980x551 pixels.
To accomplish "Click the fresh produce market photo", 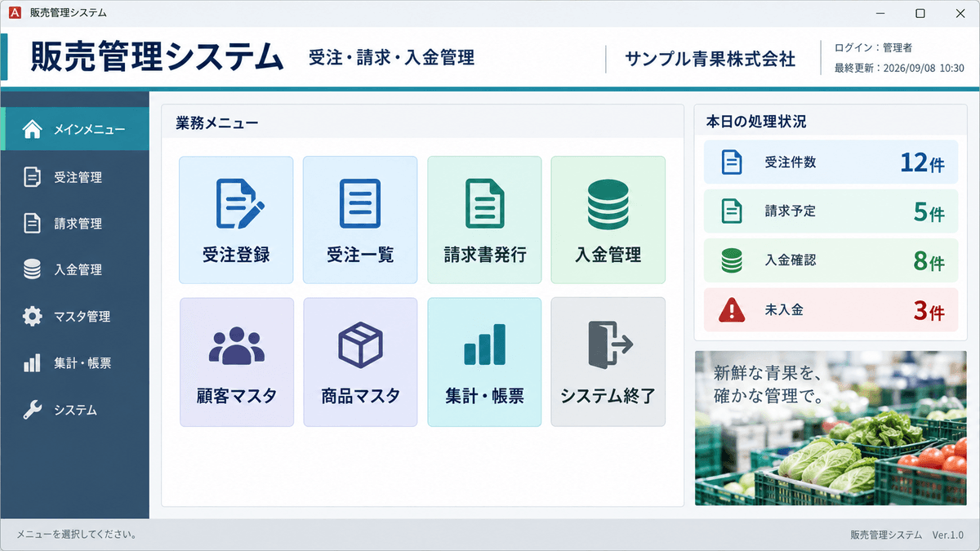I will pos(831,429).
